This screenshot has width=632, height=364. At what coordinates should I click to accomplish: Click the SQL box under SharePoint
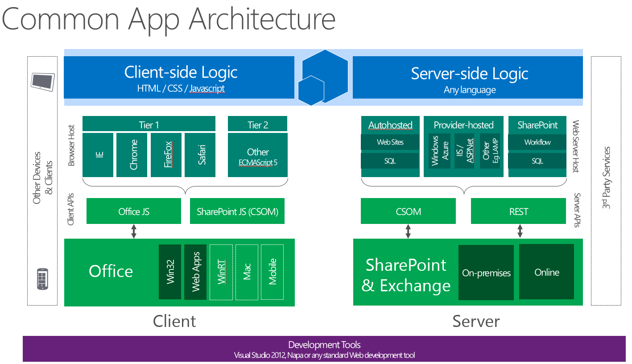537,161
